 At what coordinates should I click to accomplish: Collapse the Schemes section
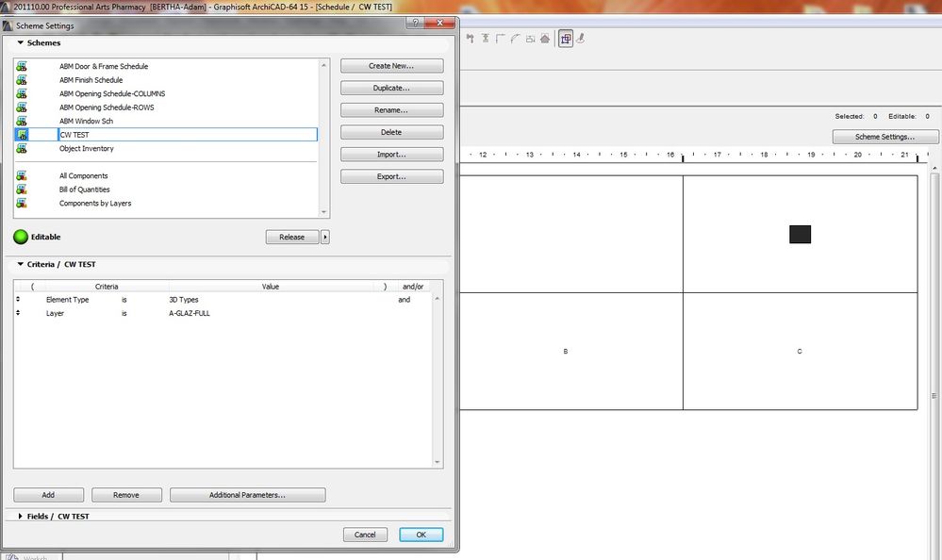click(21, 42)
